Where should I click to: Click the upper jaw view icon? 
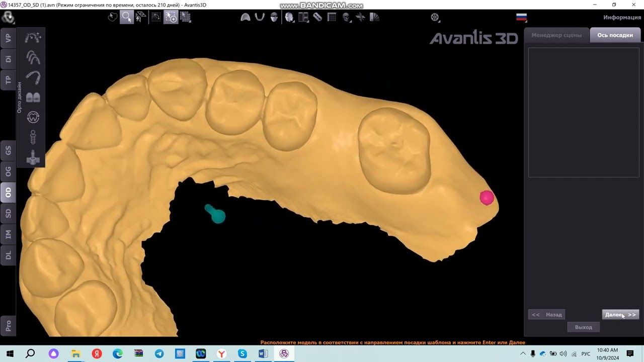click(x=246, y=17)
